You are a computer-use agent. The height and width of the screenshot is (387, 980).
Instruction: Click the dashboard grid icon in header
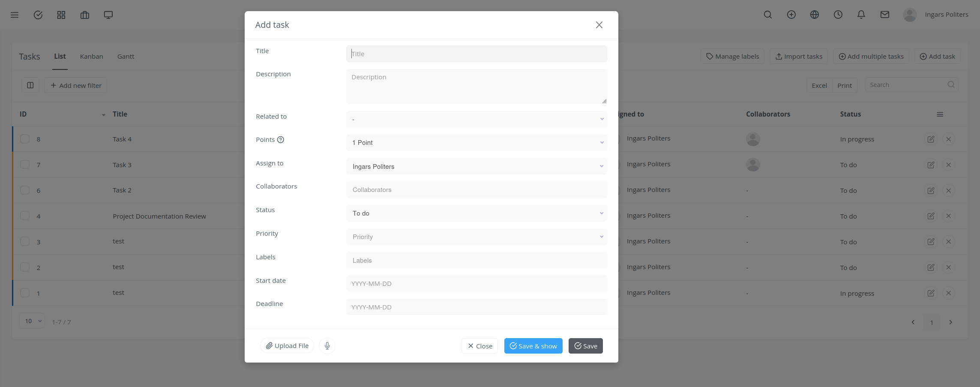coord(61,15)
